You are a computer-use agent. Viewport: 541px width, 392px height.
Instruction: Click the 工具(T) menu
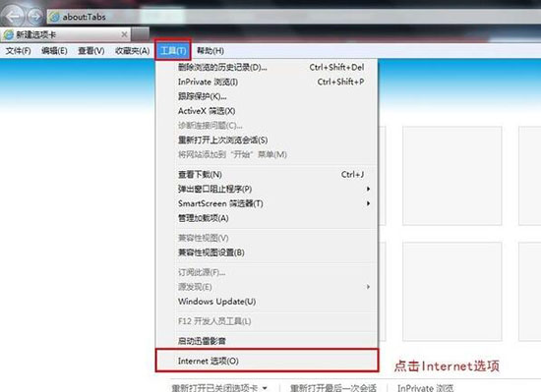pos(173,51)
